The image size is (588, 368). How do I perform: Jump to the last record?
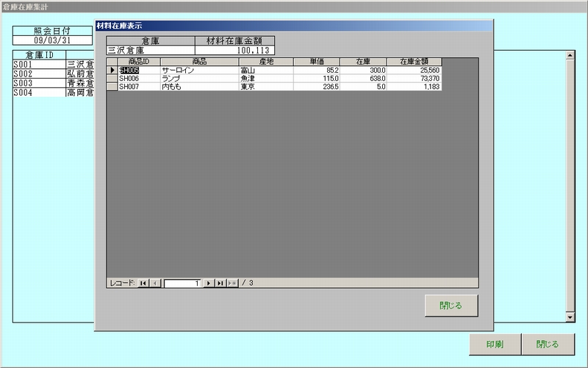[x=220, y=283]
